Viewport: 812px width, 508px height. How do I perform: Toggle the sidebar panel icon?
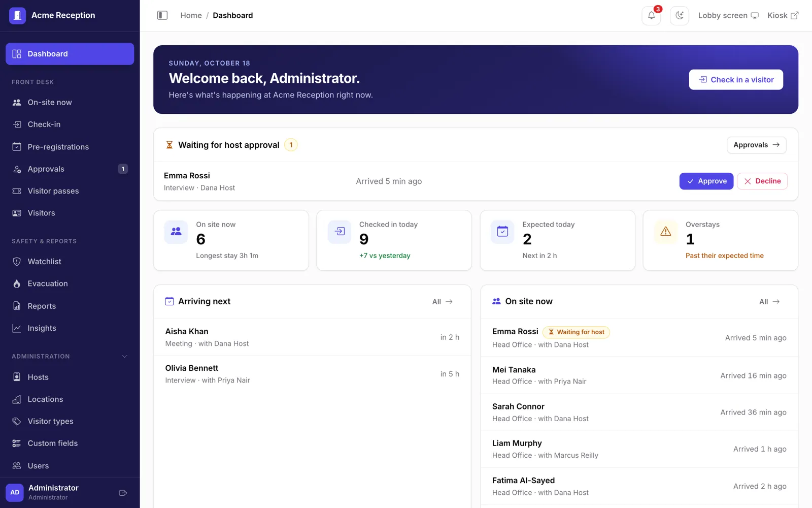pyautogui.click(x=162, y=15)
